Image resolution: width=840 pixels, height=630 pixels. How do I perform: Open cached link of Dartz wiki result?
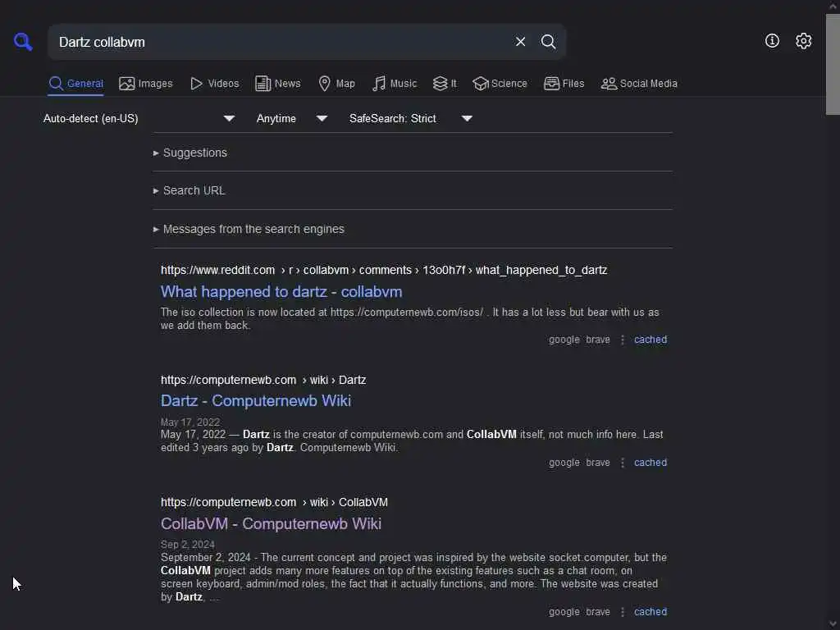point(651,463)
